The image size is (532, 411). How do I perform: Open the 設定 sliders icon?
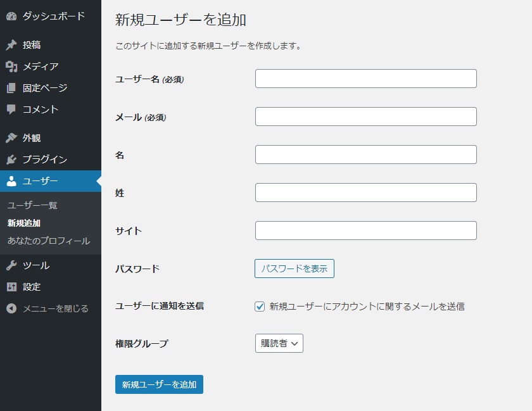coord(11,287)
